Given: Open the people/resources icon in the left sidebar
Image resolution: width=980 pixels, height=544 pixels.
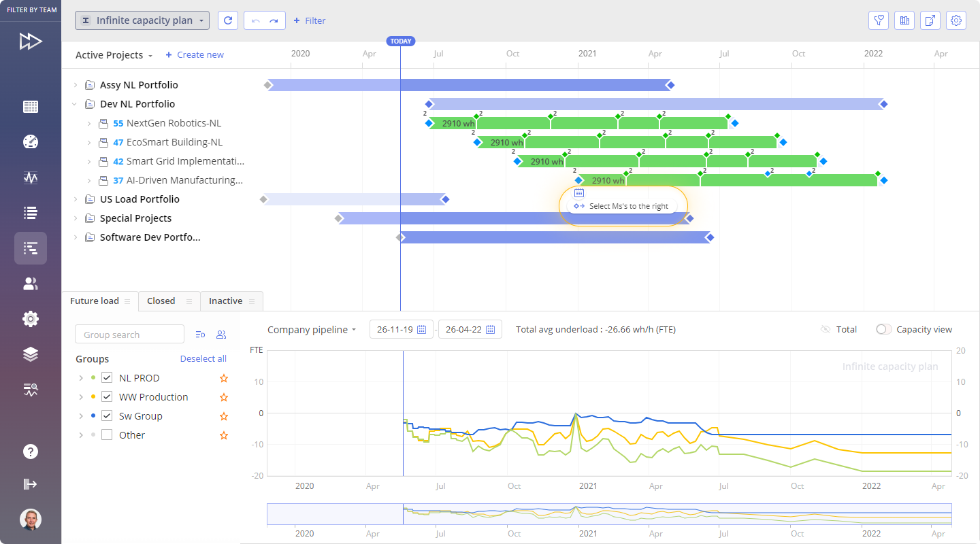Looking at the screenshot, I should (30, 284).
